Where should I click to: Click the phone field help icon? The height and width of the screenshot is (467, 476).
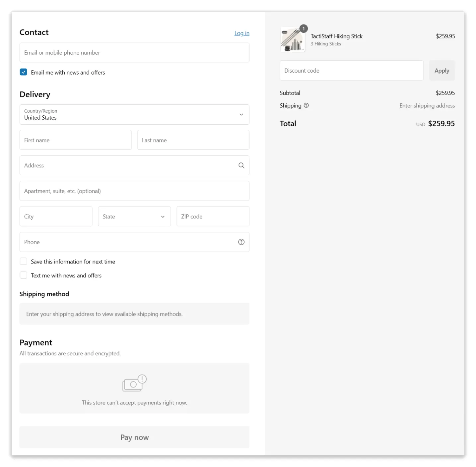point(241,242)
